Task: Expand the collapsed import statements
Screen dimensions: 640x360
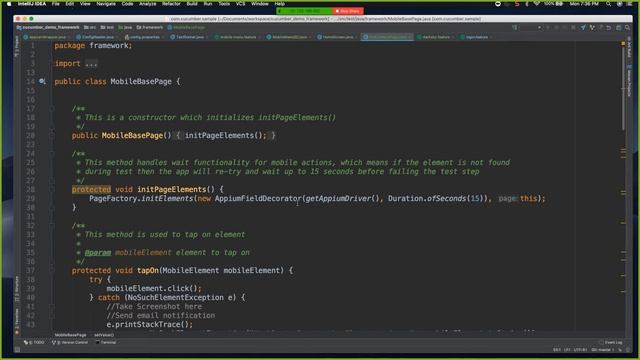Action: 91,64
